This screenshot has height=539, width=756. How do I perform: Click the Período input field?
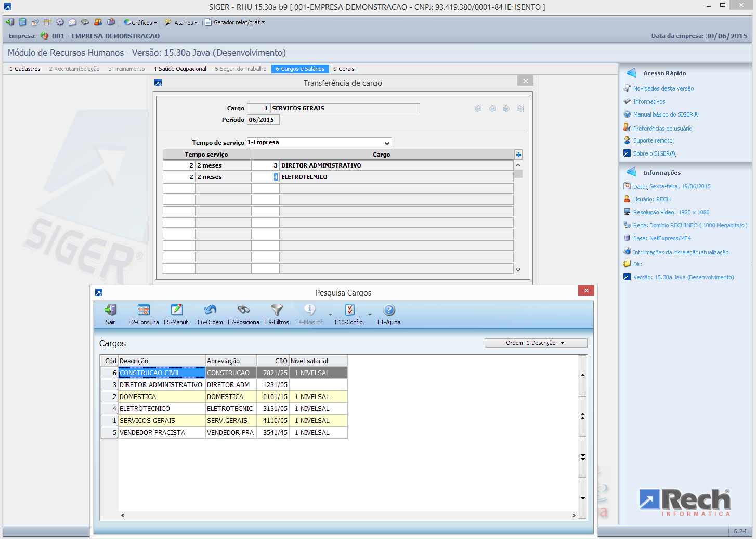coord(263,120)
